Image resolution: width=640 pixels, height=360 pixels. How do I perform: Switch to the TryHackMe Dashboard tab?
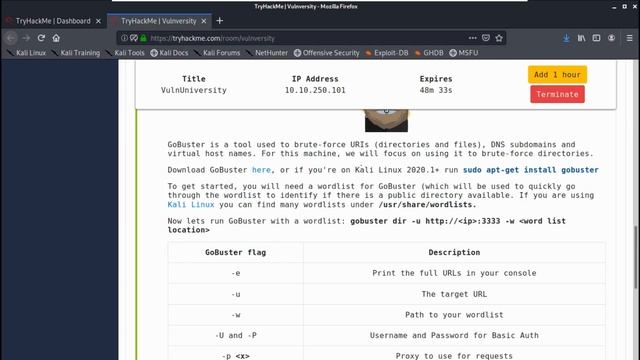click(x=53, y=21)
